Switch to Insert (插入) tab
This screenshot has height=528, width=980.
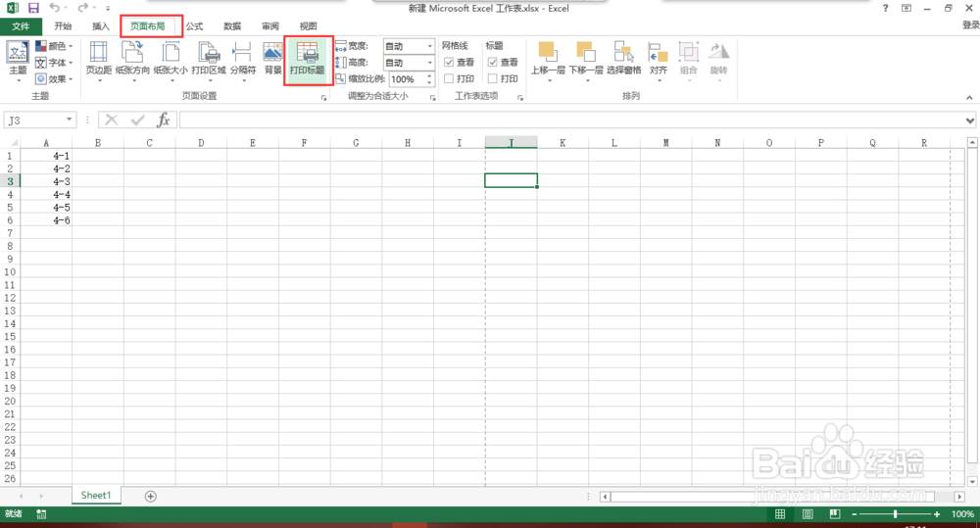(101, 26)
